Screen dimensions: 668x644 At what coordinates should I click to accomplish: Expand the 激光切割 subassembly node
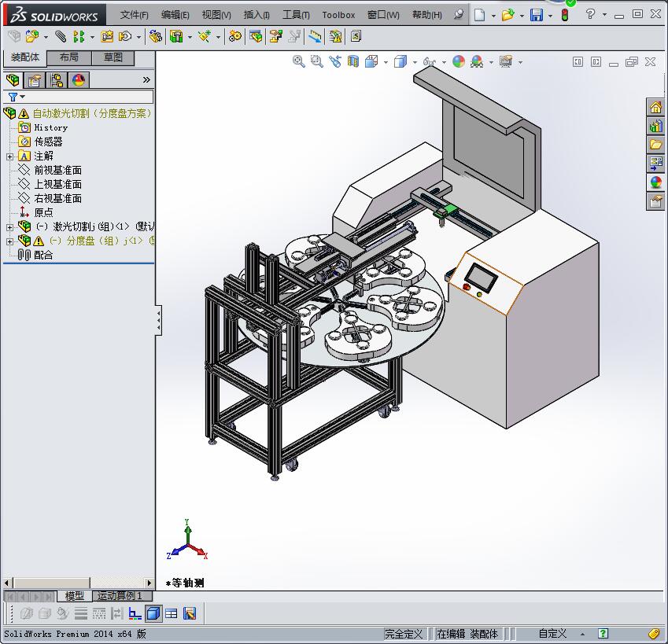pyautogui.click(x=9, y=227)
